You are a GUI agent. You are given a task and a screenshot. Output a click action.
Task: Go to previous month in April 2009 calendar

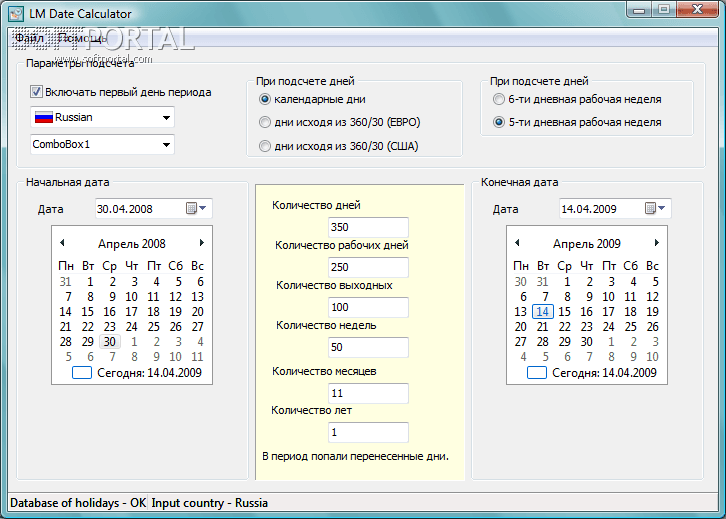517,243
